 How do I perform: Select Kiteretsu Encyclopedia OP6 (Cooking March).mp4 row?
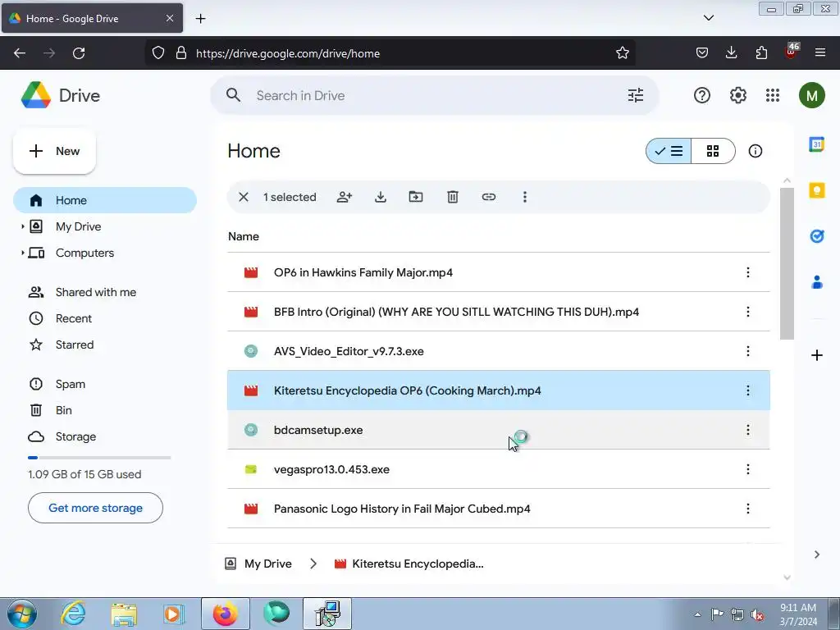click(x=498, y=390)
